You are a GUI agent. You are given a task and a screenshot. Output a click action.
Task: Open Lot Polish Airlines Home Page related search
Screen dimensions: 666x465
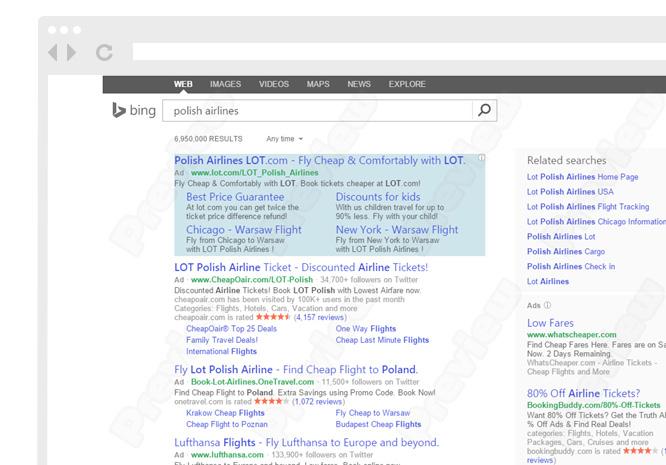(582, 177)
